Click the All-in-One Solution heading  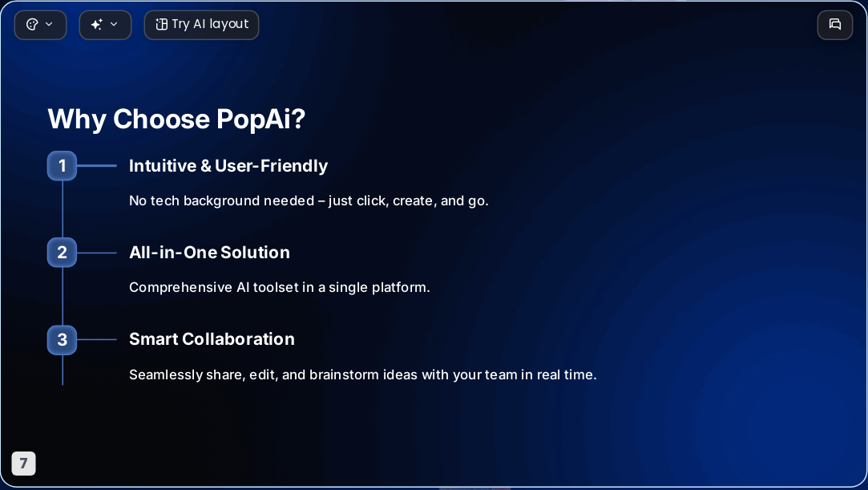click(209, 253)
